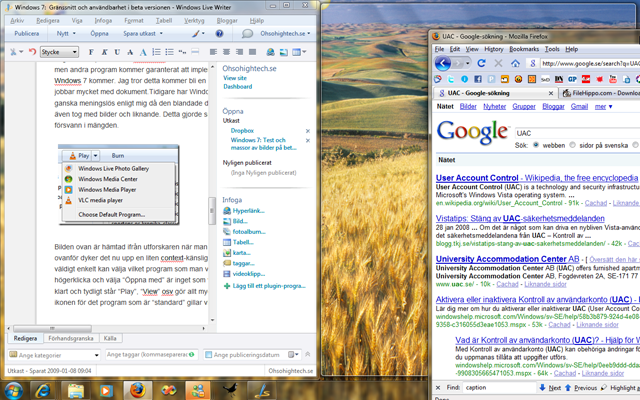Apply strikethrough formatting in Live Writer
Image resolution: width=640 pixels, height=400 pixels.
pyautogui.click(x=130, y=52)
